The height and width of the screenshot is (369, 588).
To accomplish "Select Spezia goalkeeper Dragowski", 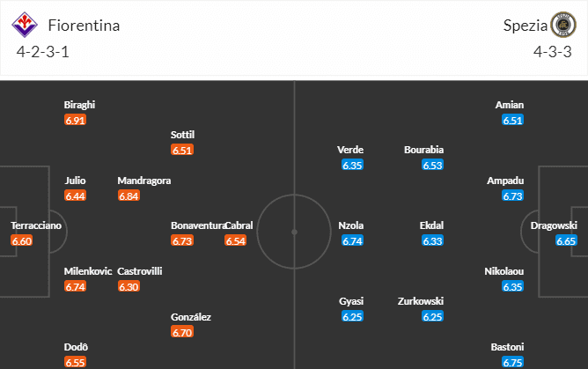I will click(x=553, y=225).
